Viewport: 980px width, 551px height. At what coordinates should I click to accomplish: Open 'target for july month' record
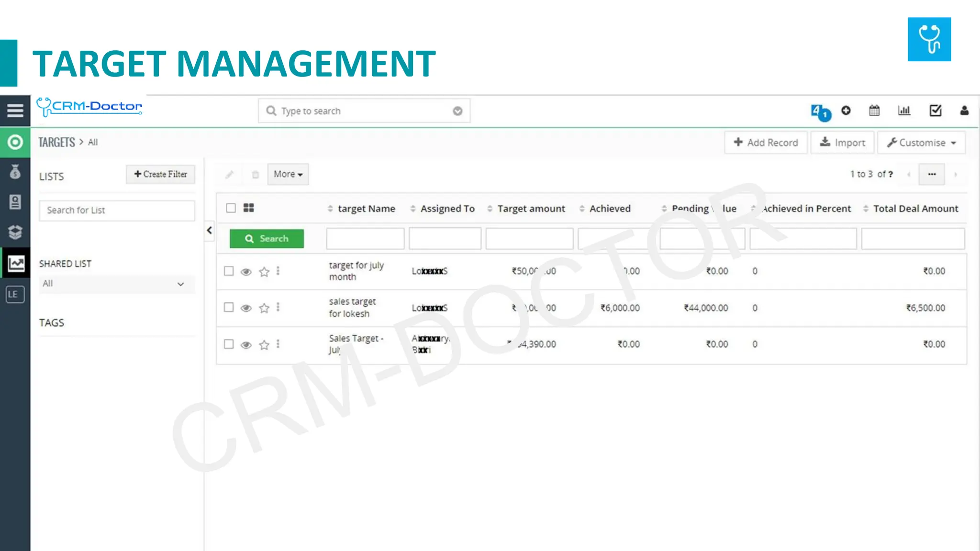coord(356,271)
